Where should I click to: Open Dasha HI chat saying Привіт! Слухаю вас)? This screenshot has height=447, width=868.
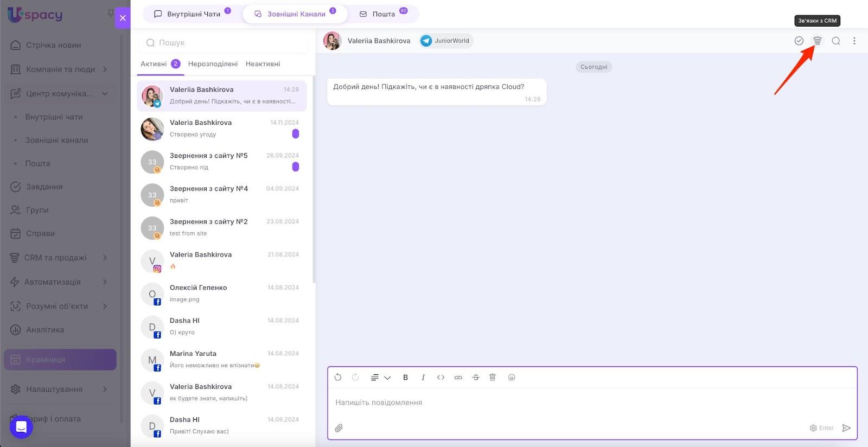[222, 426]
